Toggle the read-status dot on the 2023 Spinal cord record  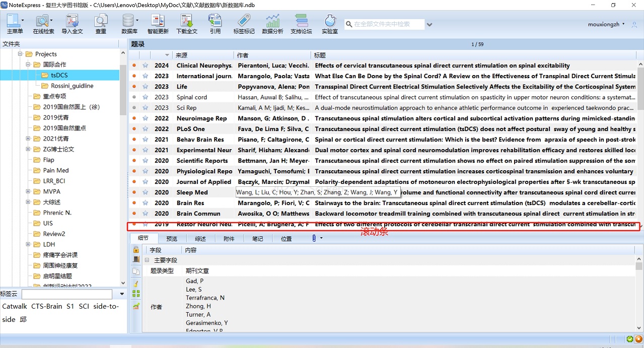click(134, 97)
